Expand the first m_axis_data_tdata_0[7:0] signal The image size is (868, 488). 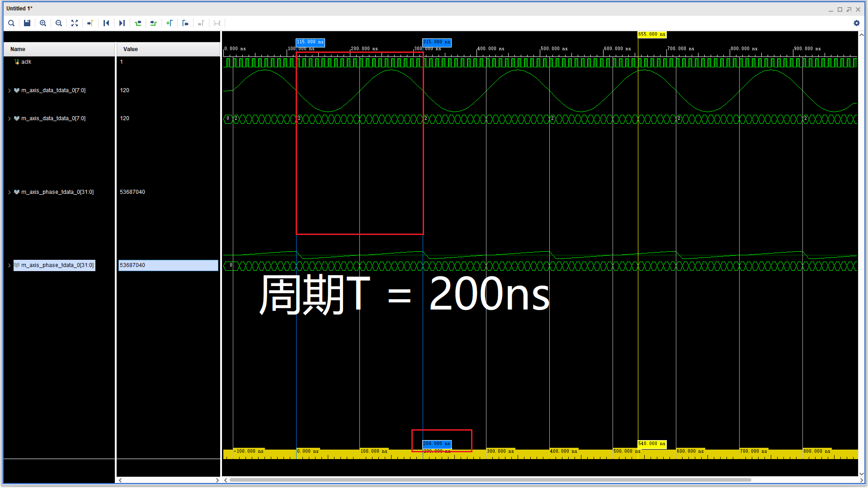coord(9,90)
